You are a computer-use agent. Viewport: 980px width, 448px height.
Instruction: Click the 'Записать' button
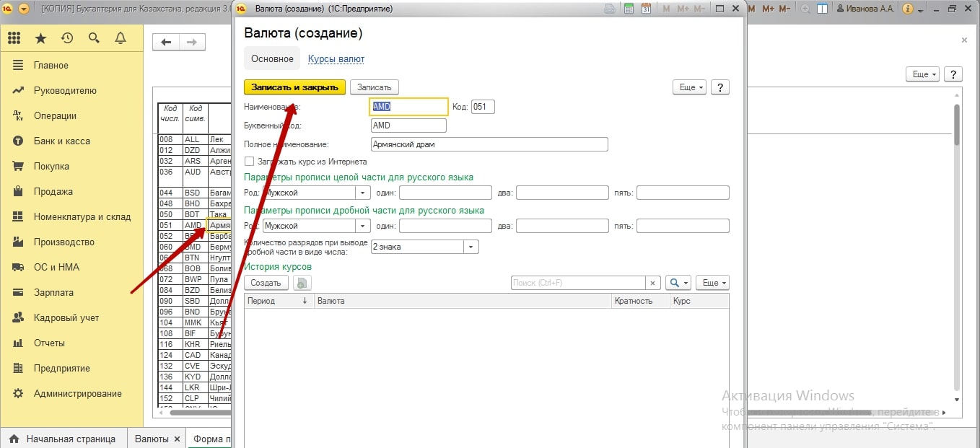pyautogui.click(x=374, y=87)
